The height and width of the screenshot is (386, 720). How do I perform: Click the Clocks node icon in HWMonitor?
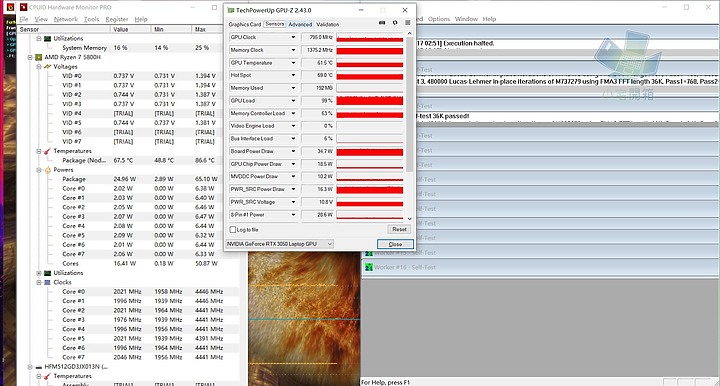(x=47, y=282)
